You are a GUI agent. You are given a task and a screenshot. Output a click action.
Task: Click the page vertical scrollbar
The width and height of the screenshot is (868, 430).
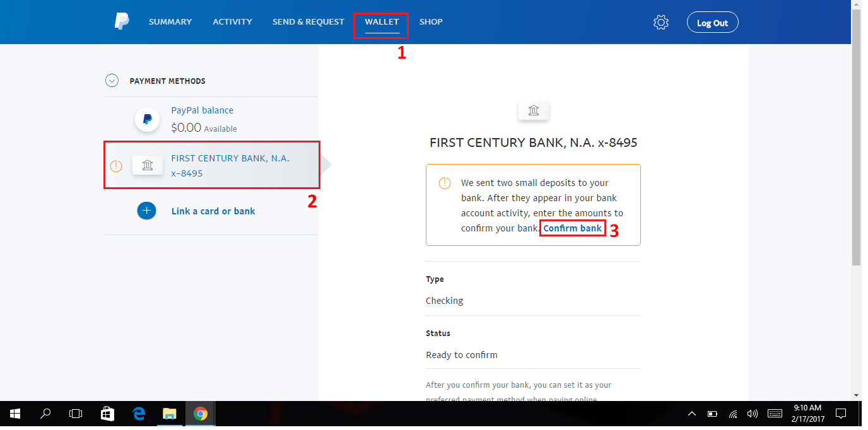(857, 139)
